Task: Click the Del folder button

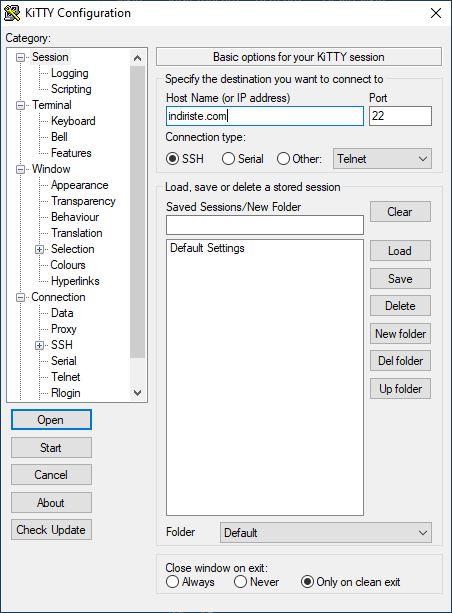Action: [400, 361]
